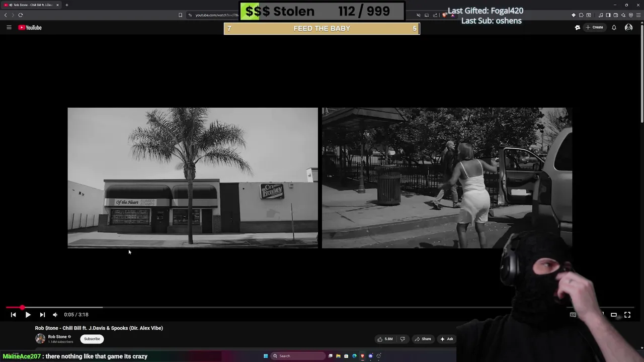Click the share page icon in address bar
The width and height of the screenshot is (644, 362).
click(x=435, y=15)
